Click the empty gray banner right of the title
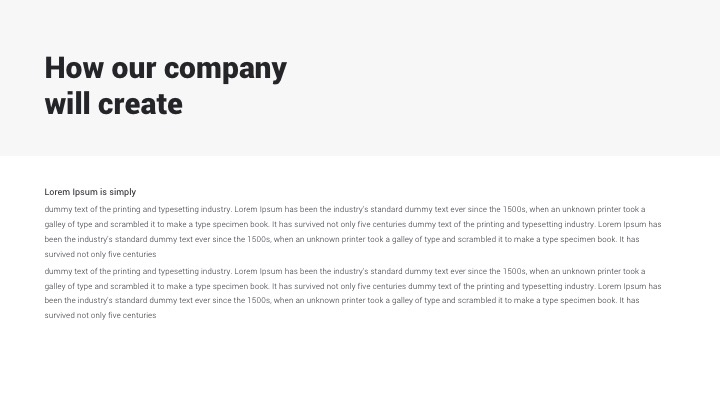 point(500,80)
